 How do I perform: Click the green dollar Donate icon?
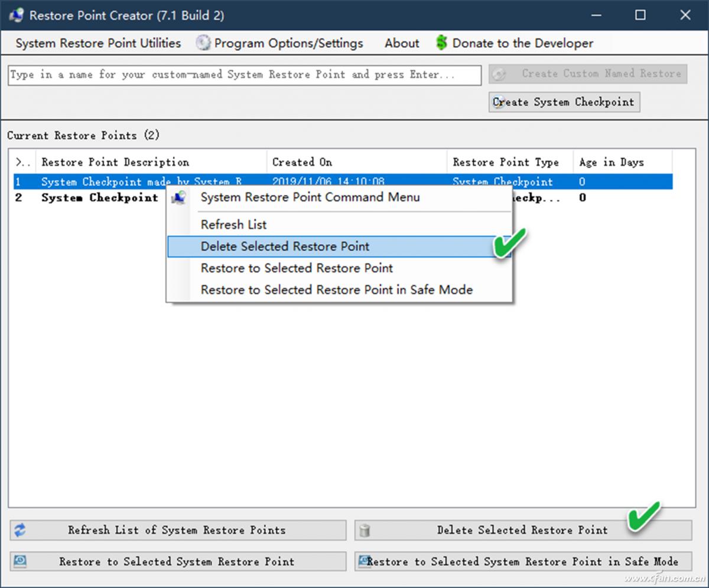[x=441, y=43]
